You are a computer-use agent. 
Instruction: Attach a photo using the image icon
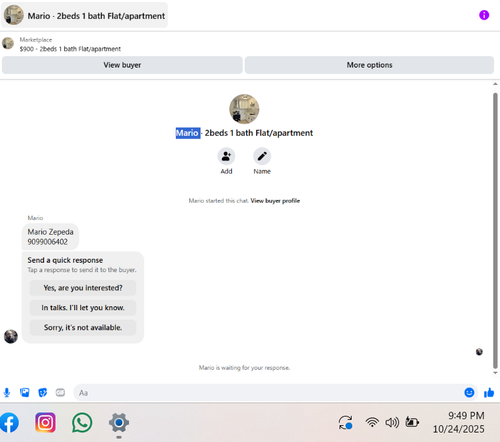pyautogui.click(x=25, y=393)
